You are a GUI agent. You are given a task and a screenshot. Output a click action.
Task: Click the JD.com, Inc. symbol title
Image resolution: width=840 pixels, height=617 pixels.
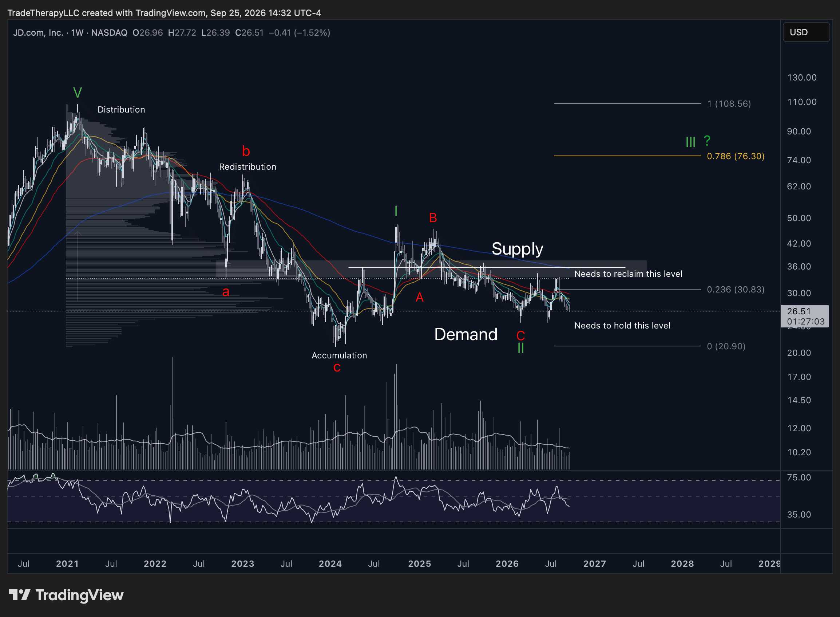pyautogui.click(x=38, y=32)
